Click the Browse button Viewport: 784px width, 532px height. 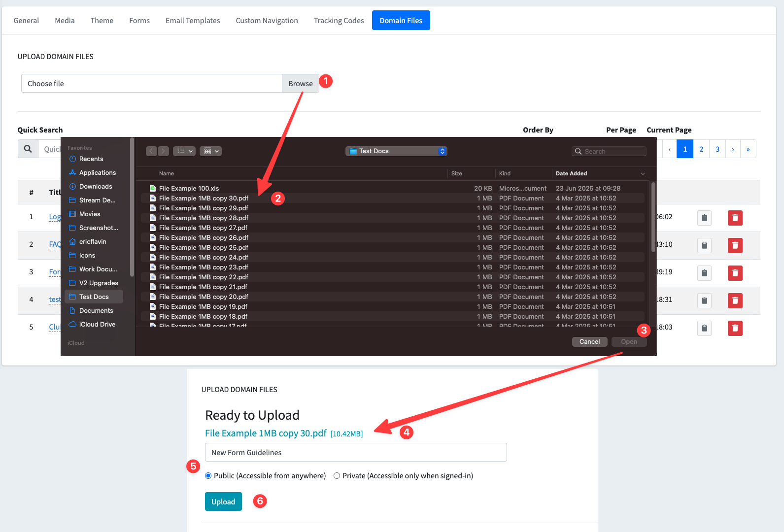pyautogui.click(x=301, y=83)
